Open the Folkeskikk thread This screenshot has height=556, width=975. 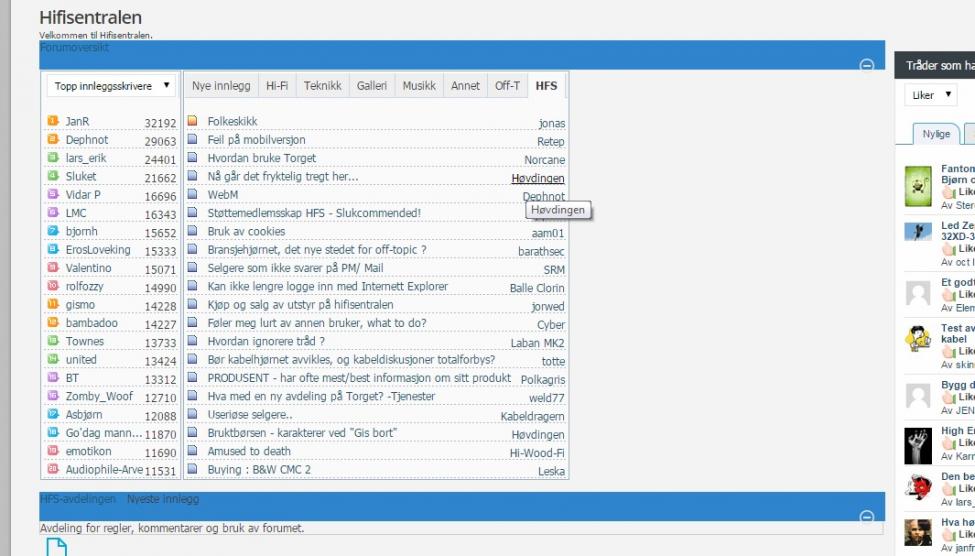pyautogui.click(x=232, y=121)
